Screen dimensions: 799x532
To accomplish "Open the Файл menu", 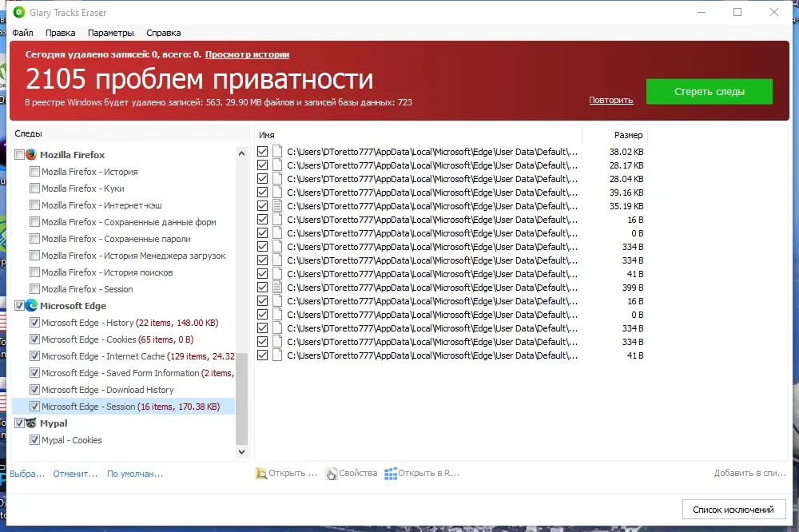I will coord(22,33).
